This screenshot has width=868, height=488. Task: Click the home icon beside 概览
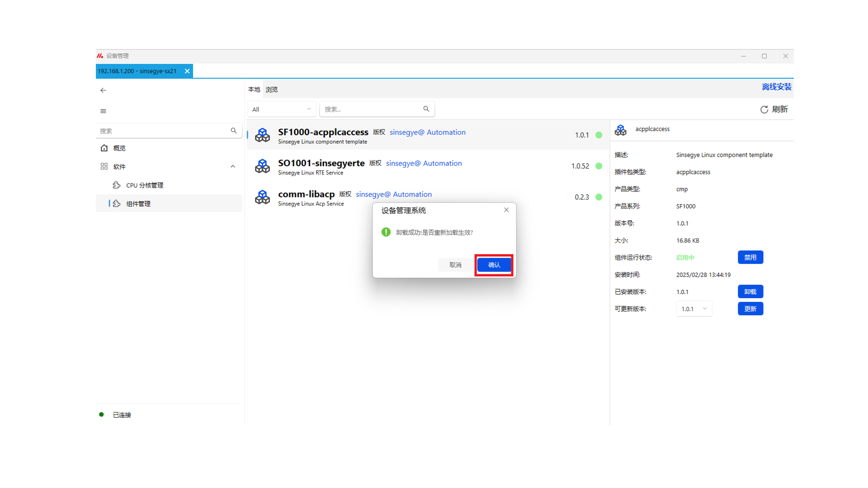point(104,148)
